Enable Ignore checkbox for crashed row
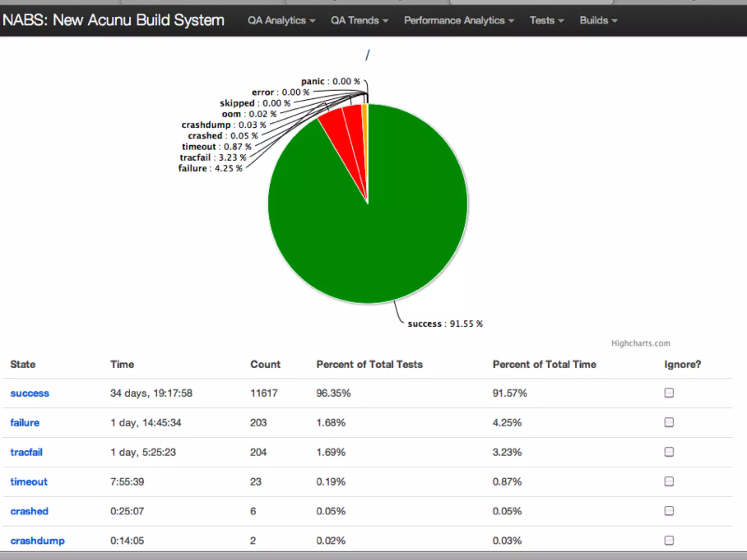 coord(669,511)
